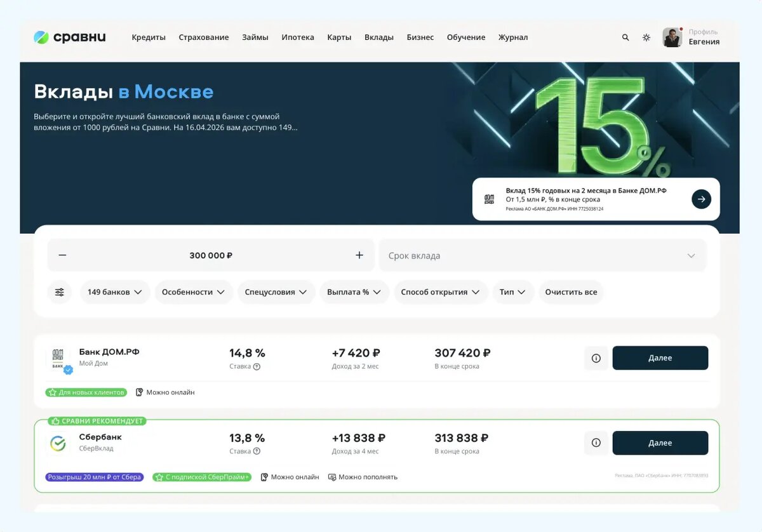Open Вклады menu item
The image size is (762, 532).
click(x=379, y=37)
